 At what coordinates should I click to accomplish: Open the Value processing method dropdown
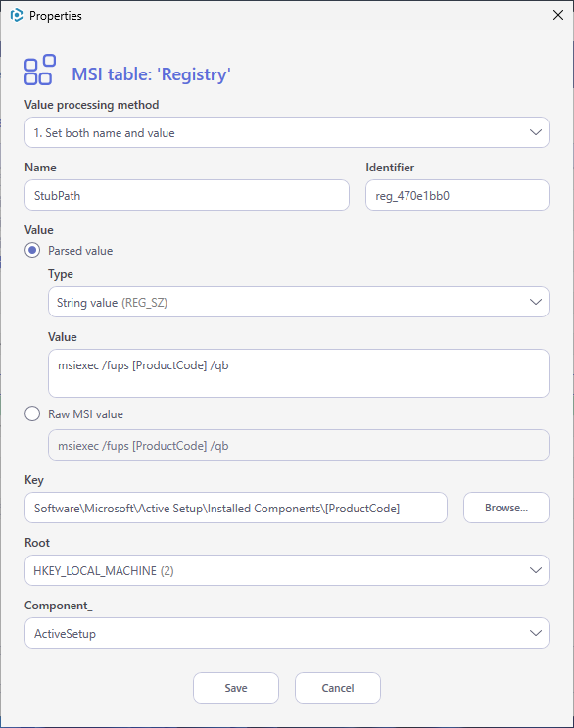[x=287, y=133]
